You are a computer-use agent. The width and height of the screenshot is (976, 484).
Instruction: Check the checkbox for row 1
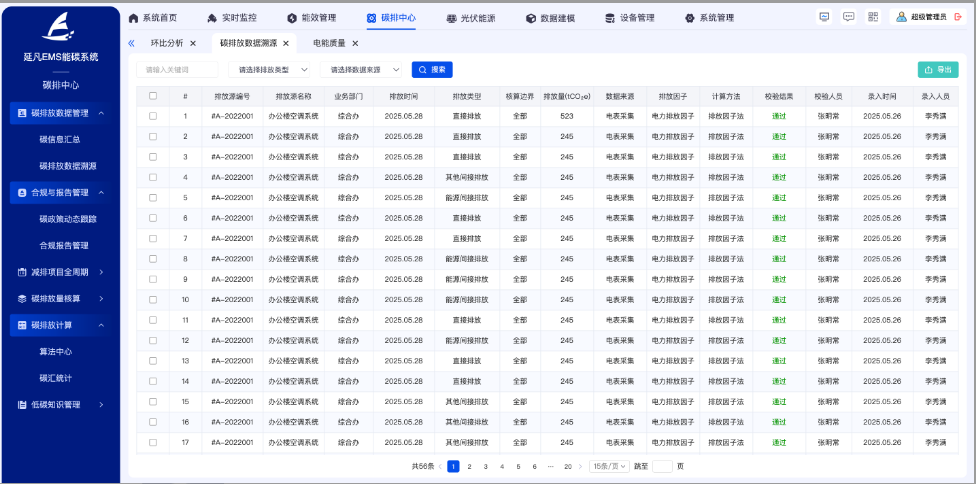(x=153, y=116)
